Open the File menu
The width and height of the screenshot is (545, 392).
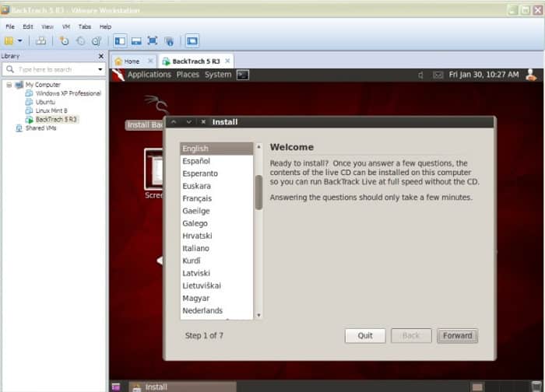tap(10, 26)
